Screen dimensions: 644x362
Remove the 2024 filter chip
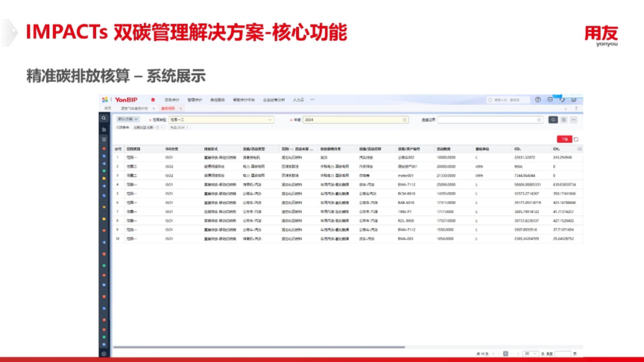(187, 127)
